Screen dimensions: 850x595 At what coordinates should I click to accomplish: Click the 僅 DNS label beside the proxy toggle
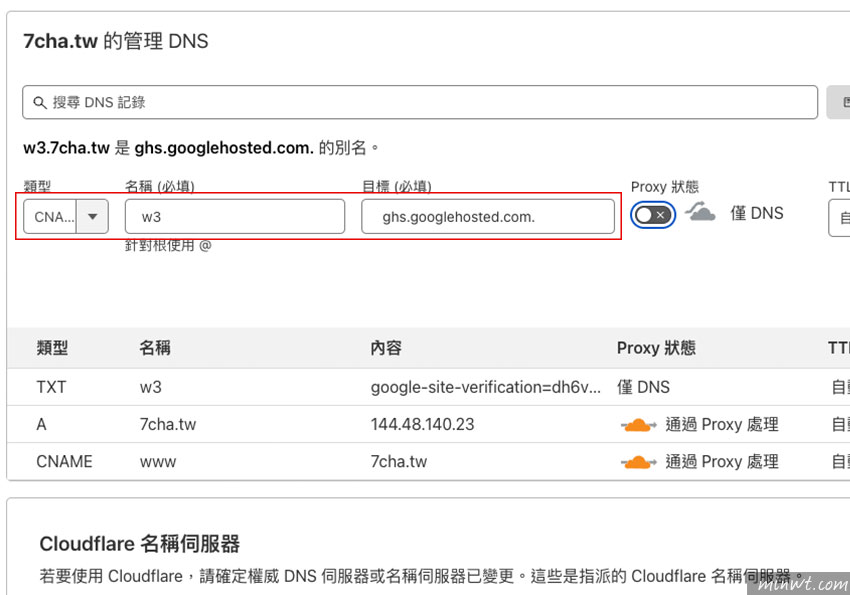[757, 214]
